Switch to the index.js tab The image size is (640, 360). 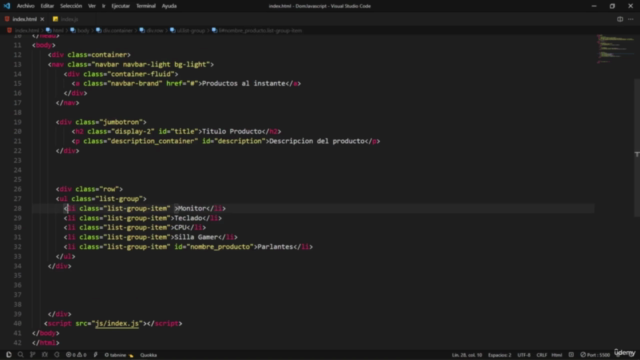(x=69, y=19)
